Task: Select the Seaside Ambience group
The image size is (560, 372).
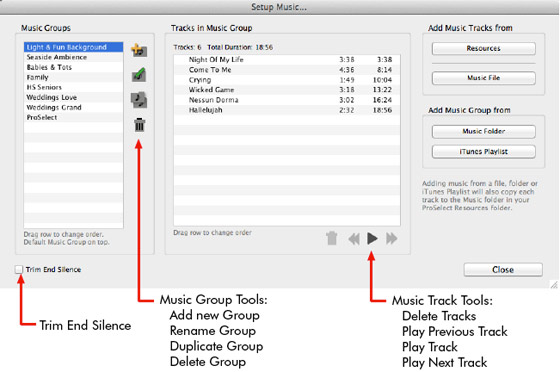Action: pos(74,57)
